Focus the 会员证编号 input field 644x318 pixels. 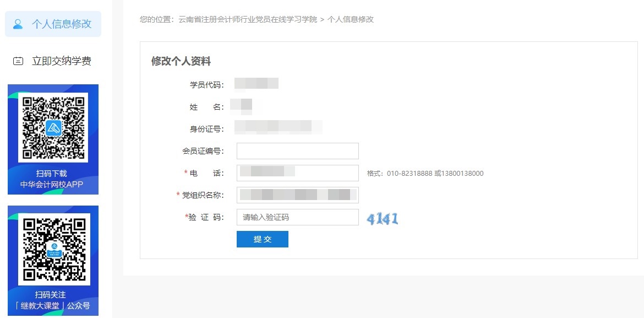297,151
